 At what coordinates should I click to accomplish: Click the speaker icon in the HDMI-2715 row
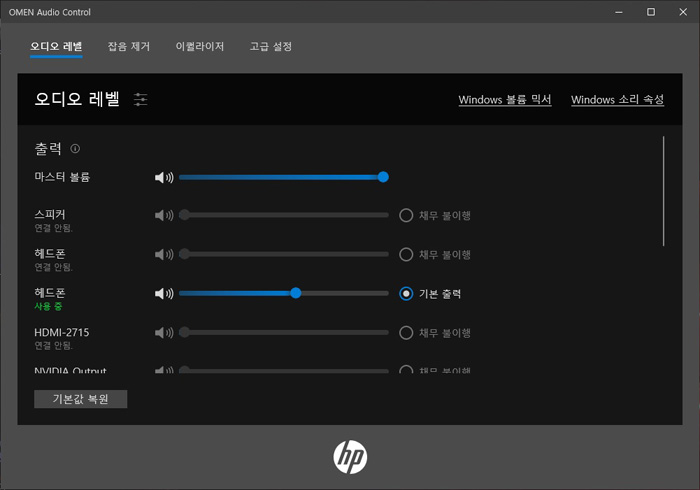164,332
